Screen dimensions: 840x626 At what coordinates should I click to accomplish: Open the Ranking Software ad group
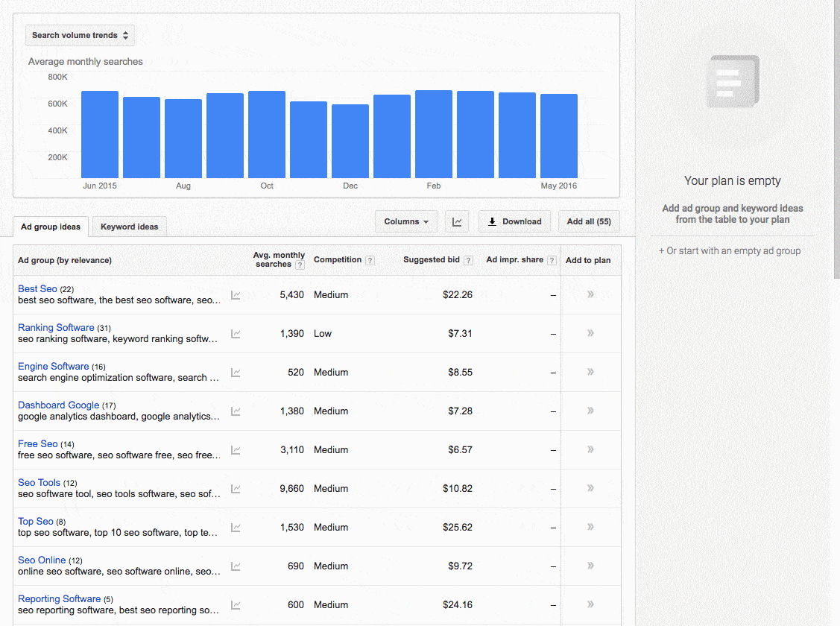(x=56, y=327)
